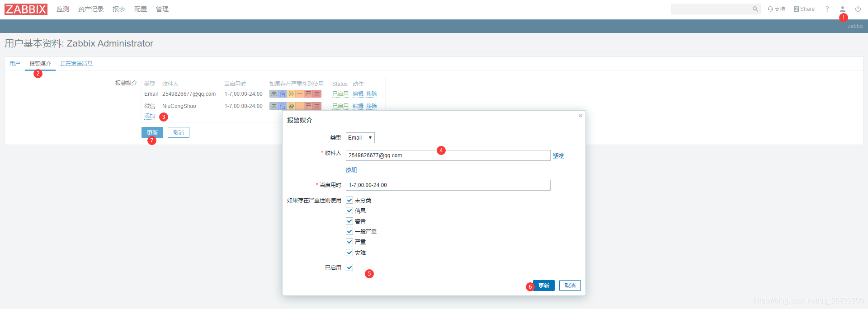Open the user profile icon
The width and height of the screenshot is (868, 309).
click(x=843, y=9)
